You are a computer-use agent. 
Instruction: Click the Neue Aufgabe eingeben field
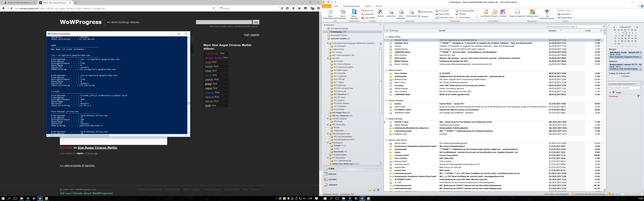[624, 88]
